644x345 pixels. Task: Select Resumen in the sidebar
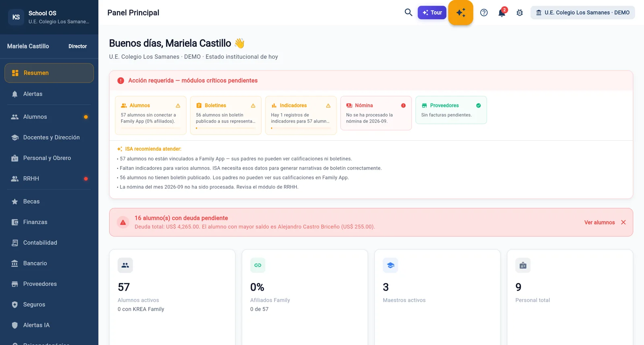49,73
